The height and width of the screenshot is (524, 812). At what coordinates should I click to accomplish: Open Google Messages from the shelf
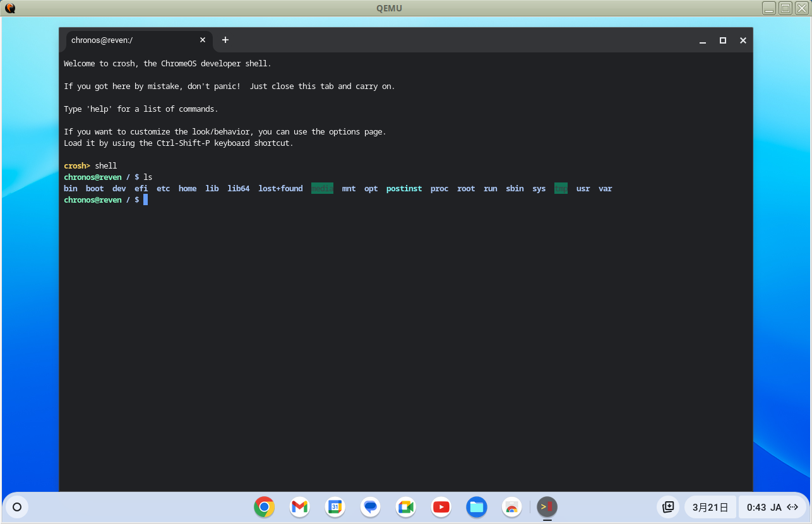point(370,507)
